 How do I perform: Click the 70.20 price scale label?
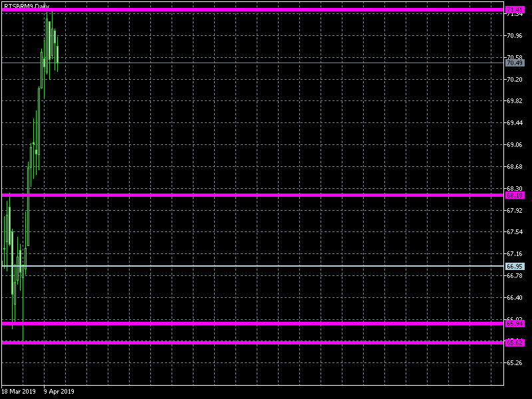(x=514, y=79)
